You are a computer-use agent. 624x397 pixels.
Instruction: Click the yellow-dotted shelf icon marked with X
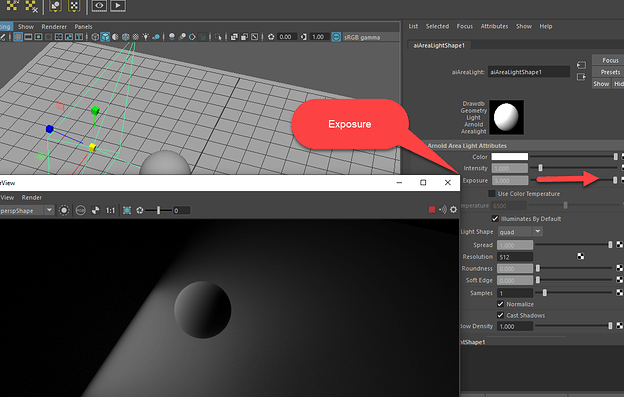[31, 6]
